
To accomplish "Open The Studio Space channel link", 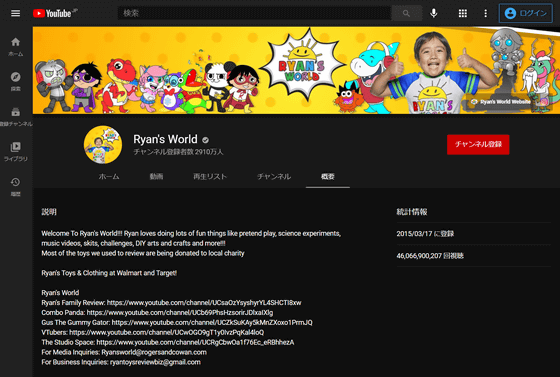I will 195,342.
